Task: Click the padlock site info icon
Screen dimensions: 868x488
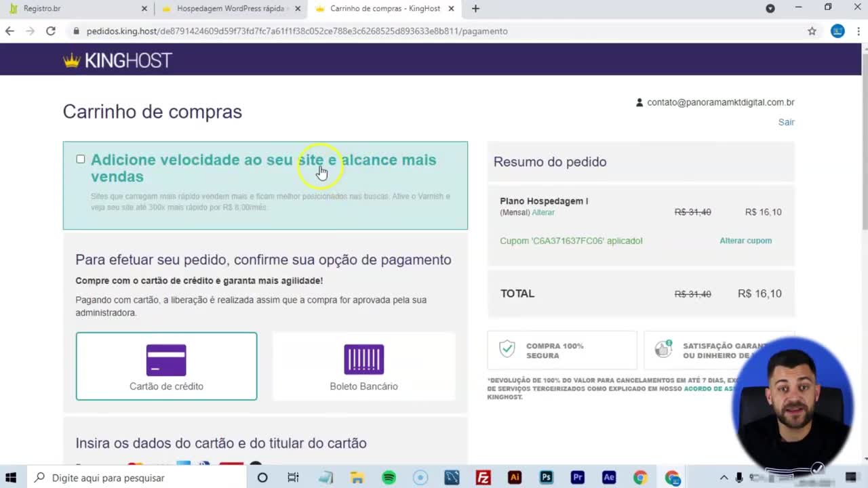Action: tap(77, 31)
